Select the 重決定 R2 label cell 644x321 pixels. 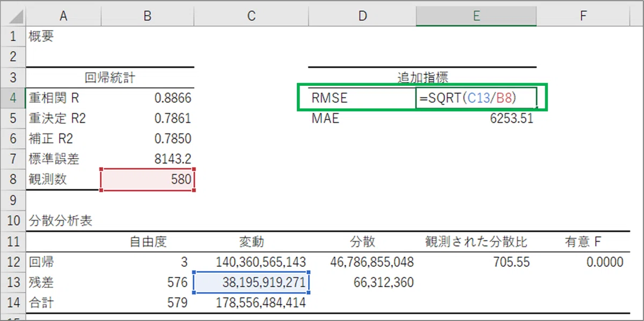[x=63, y=118]
